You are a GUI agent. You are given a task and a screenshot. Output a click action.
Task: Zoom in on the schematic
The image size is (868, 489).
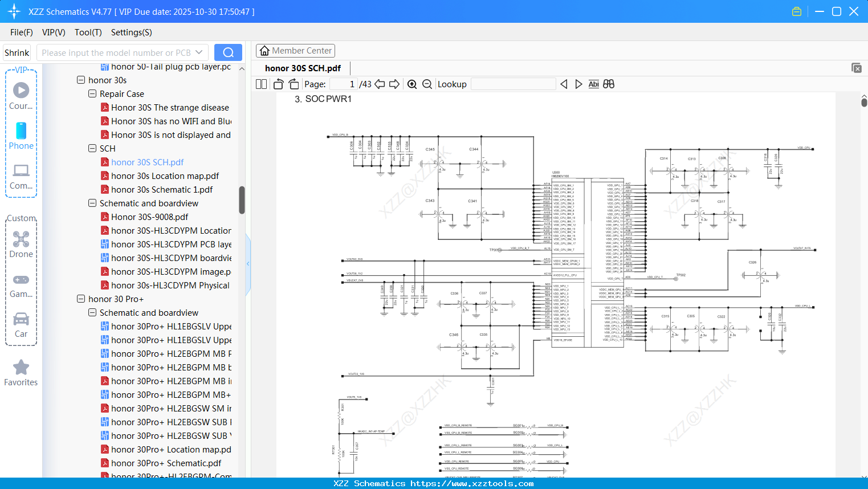(412, 84)
